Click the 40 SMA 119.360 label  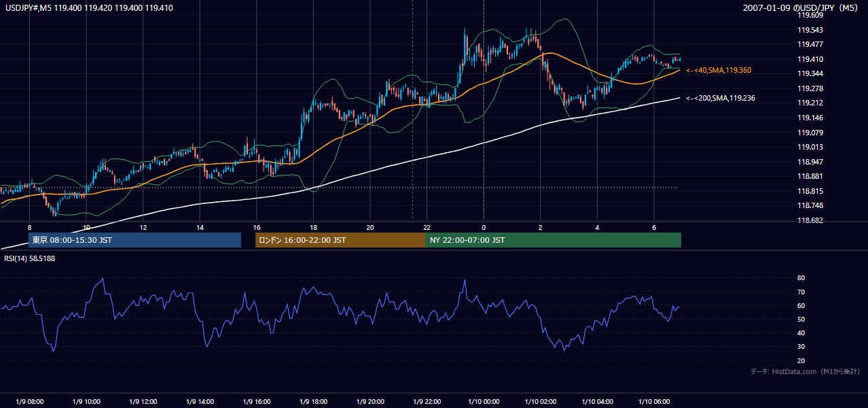719,70
